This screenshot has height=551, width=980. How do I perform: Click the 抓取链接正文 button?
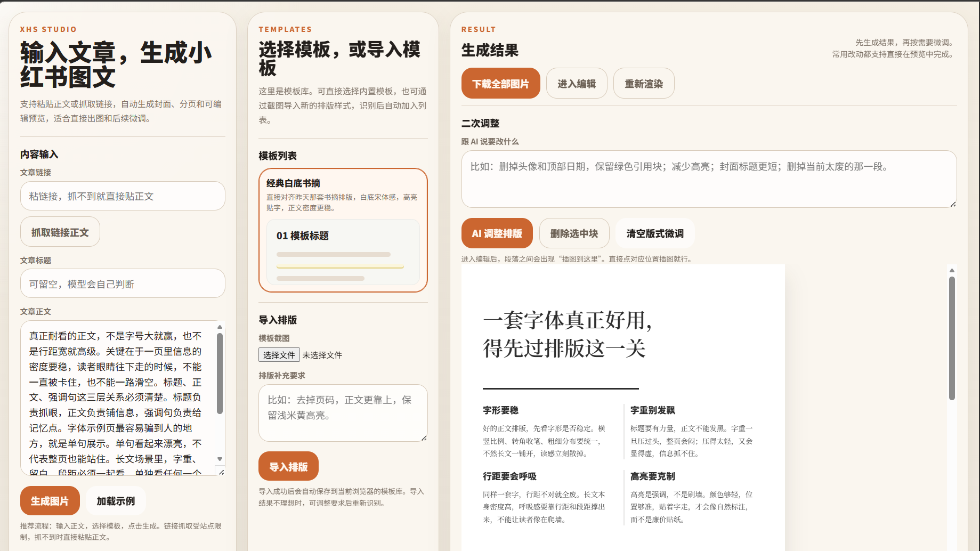60,231
